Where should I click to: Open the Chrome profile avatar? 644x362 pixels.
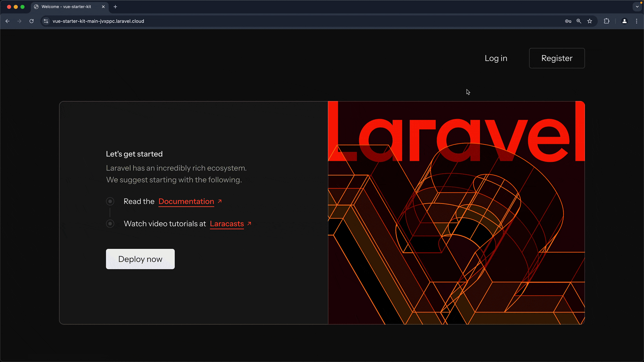(x=624, y=21)
